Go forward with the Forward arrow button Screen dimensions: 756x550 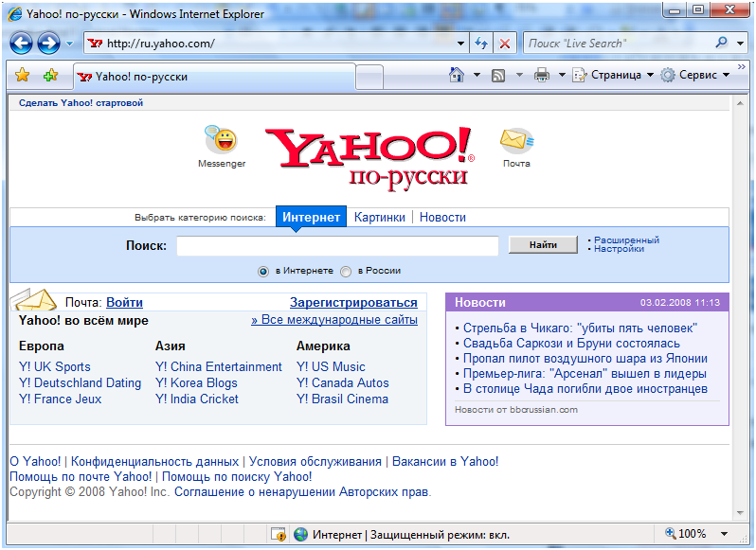[x=48, y=44]
